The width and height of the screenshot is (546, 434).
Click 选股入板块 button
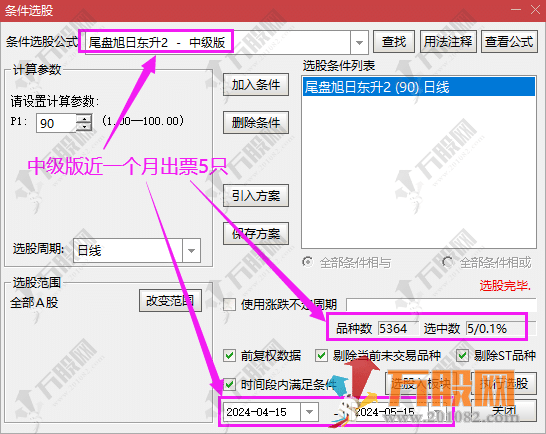pyautogui.click(x=421, y=383)
